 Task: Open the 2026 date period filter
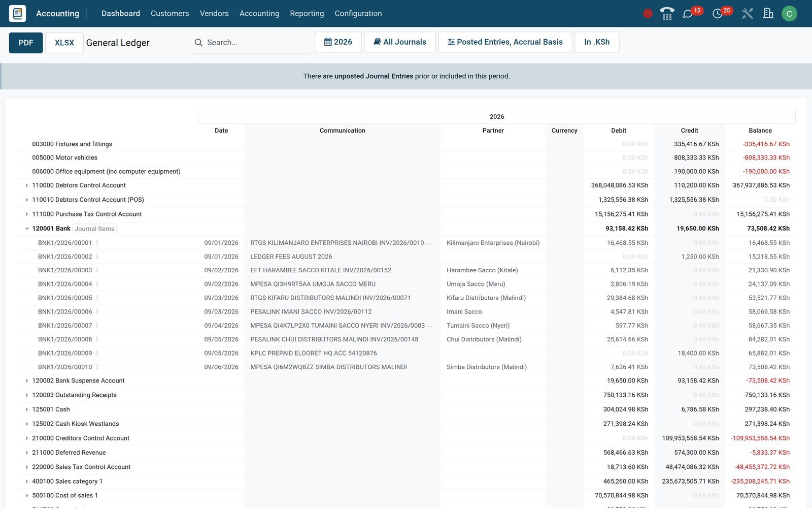click(338, 42)
